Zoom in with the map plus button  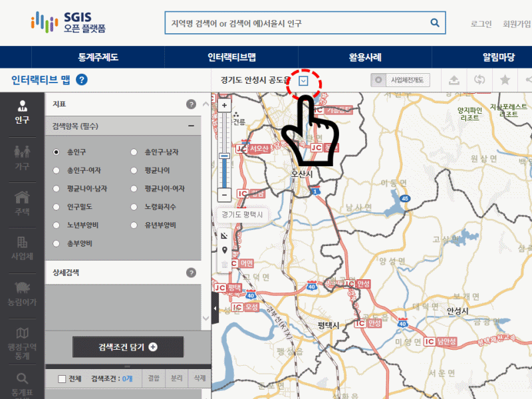(x=224, y=105)
